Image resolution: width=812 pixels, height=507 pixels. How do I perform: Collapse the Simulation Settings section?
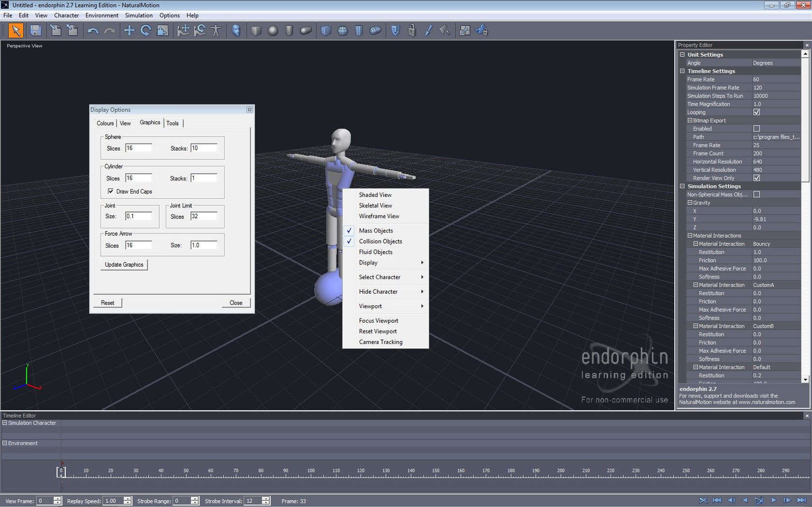click(x=682, y=186)
